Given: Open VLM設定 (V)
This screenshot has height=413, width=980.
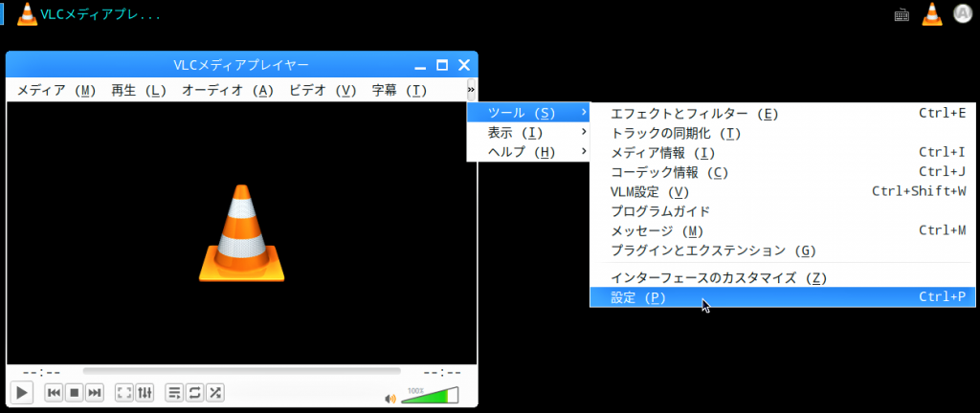Looking at the screenshot, I should (783, 191).
